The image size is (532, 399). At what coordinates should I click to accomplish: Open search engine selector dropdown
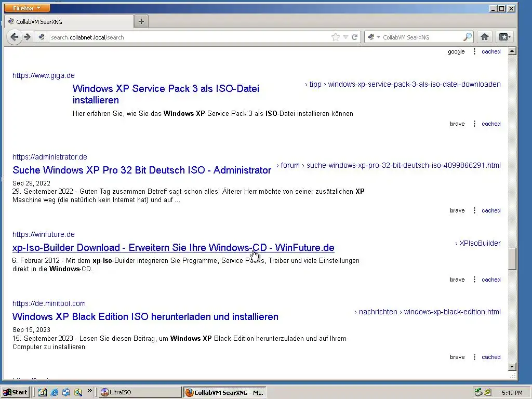point(374,37)
